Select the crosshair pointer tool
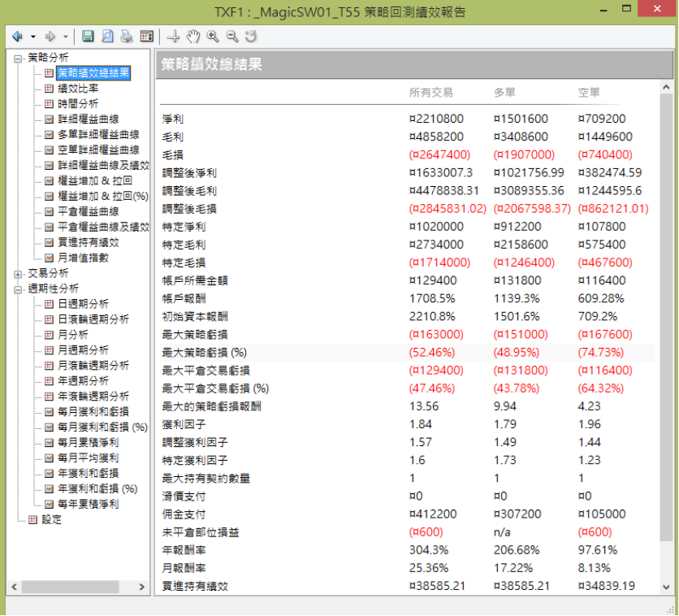This screenshot has height=616, width=679. (173, 37)
